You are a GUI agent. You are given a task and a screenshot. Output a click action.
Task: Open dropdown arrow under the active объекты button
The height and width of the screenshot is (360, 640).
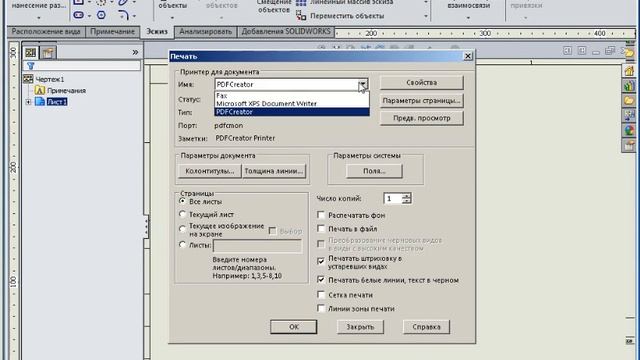pyautogui.click(x=172, y=18)
